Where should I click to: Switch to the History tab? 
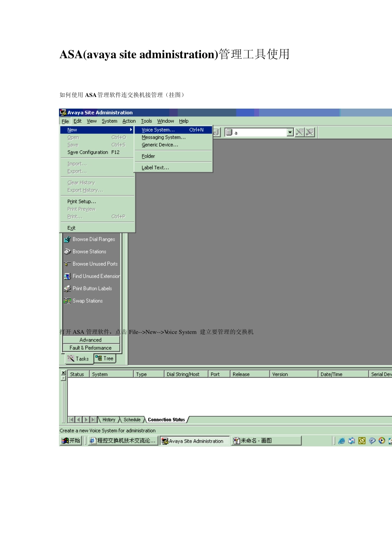click(109, 420)
